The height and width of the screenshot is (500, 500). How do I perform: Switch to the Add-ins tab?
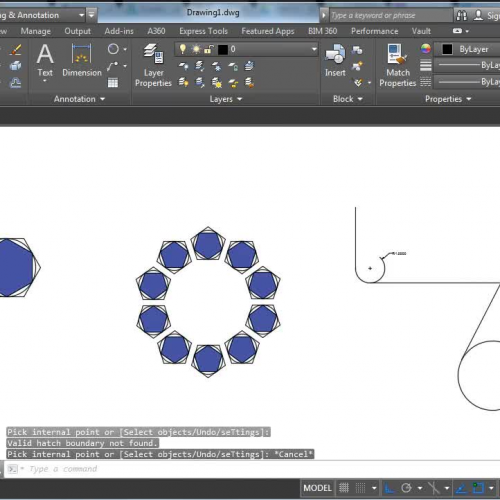click(x=119, y=31)
